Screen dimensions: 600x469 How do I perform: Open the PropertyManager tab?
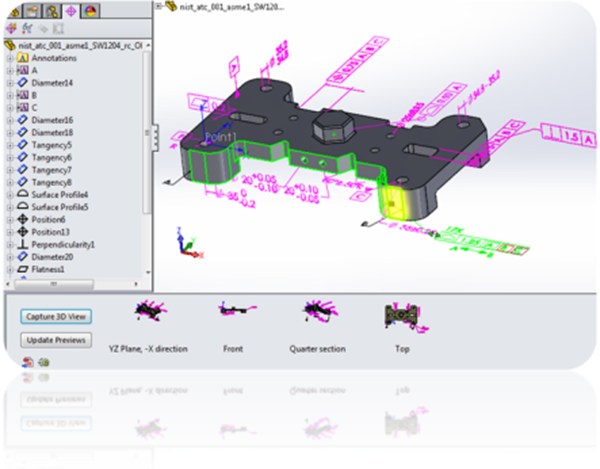pos(33,11)
